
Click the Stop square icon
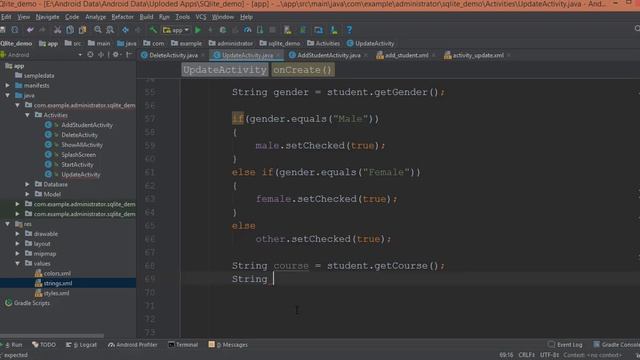pyautogui.click(x=273, y=30)
